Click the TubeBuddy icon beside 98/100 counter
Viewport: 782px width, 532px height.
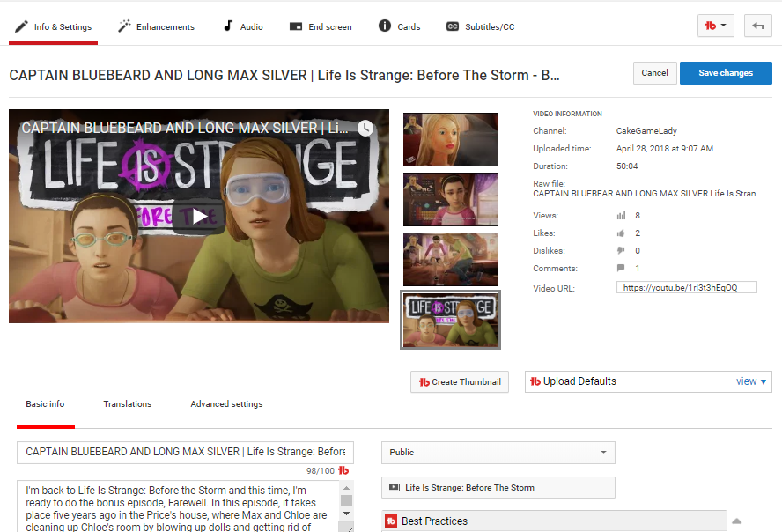click(x=343, y=470)
